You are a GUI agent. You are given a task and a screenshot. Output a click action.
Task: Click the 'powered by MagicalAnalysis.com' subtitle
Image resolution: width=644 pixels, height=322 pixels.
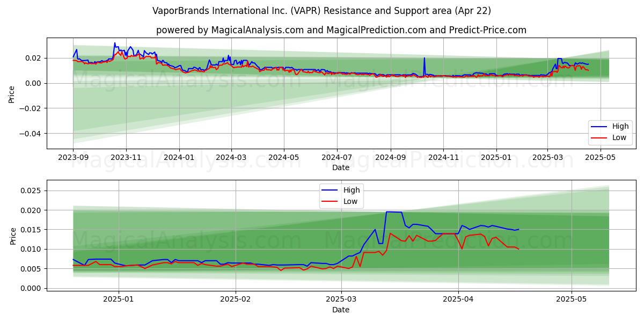341,30
